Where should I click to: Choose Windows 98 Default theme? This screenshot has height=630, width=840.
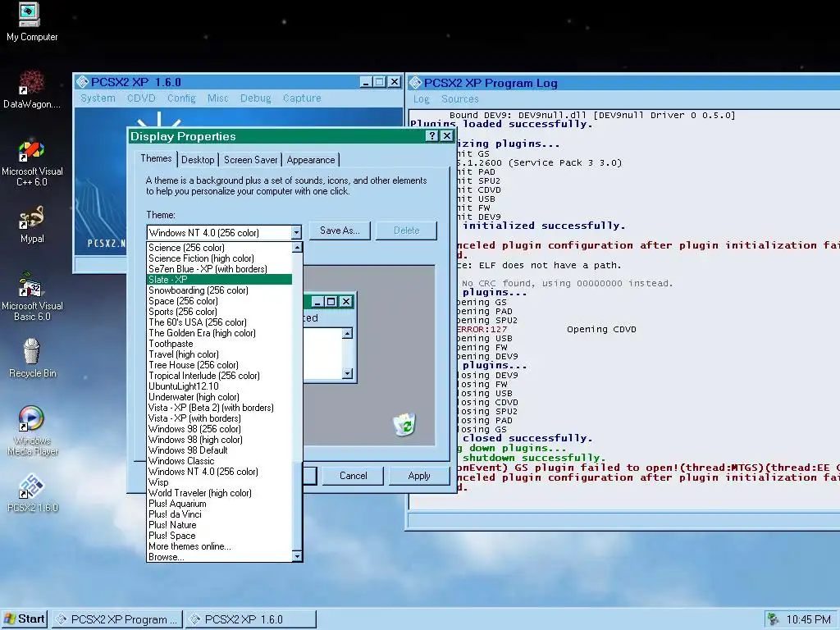(x=220, y=450)
